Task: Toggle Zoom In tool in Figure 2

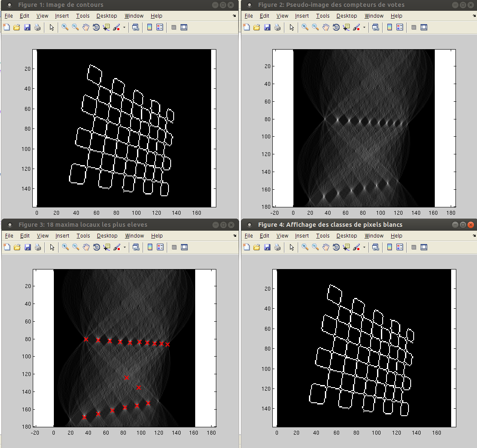Action: 305,27
